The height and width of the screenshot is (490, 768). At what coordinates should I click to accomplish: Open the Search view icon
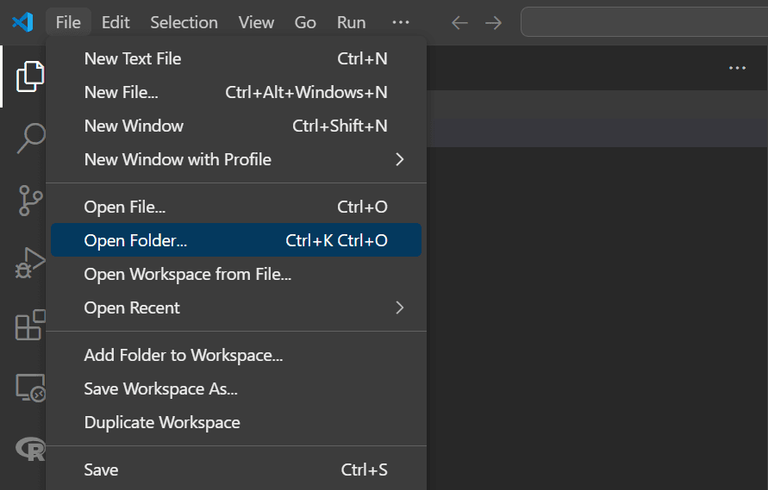31,138
